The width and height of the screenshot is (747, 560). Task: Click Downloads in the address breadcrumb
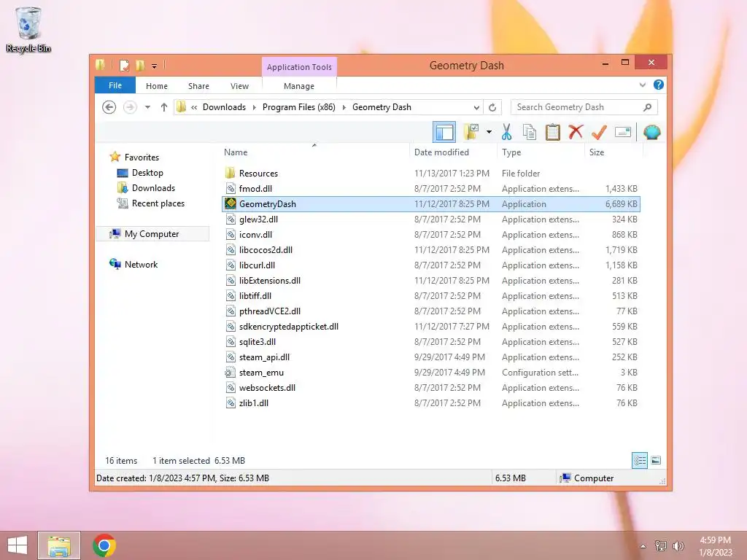pyautogui.click(x=224, y=107)
